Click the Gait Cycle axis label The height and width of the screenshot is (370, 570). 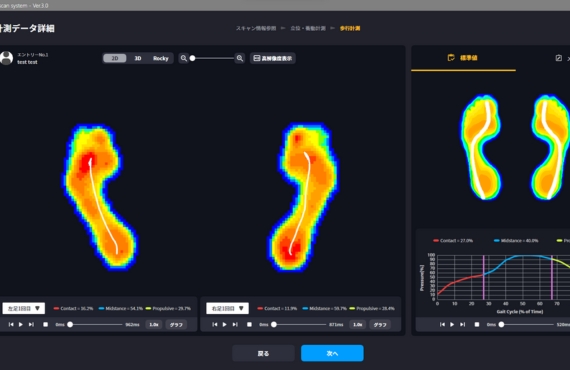coord(520,311)
